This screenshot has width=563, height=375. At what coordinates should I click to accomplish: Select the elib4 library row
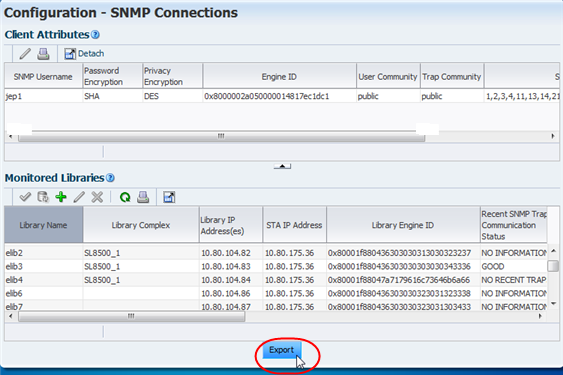pos(276,280)
